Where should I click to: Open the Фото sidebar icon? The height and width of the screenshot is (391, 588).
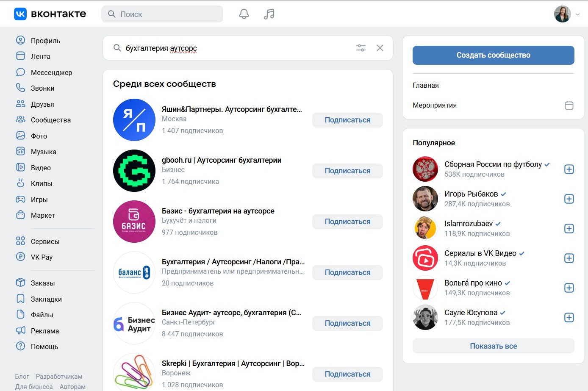pyautogui.click(x=20, y=136)
